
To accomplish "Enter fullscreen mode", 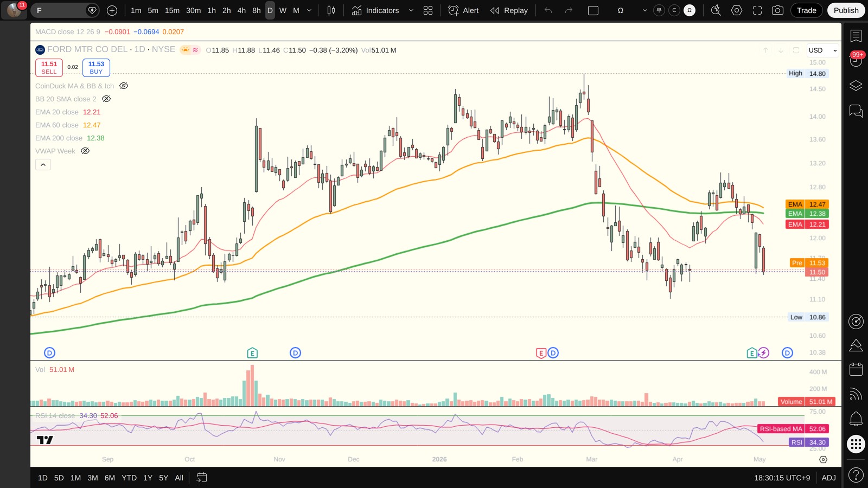I will (x=757, y=10).
